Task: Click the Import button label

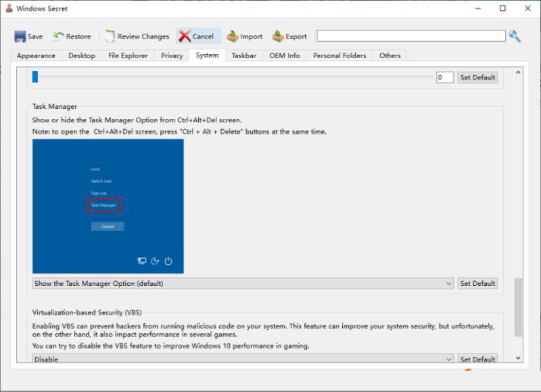Action: pyautogui.click(x=251, y=36)
